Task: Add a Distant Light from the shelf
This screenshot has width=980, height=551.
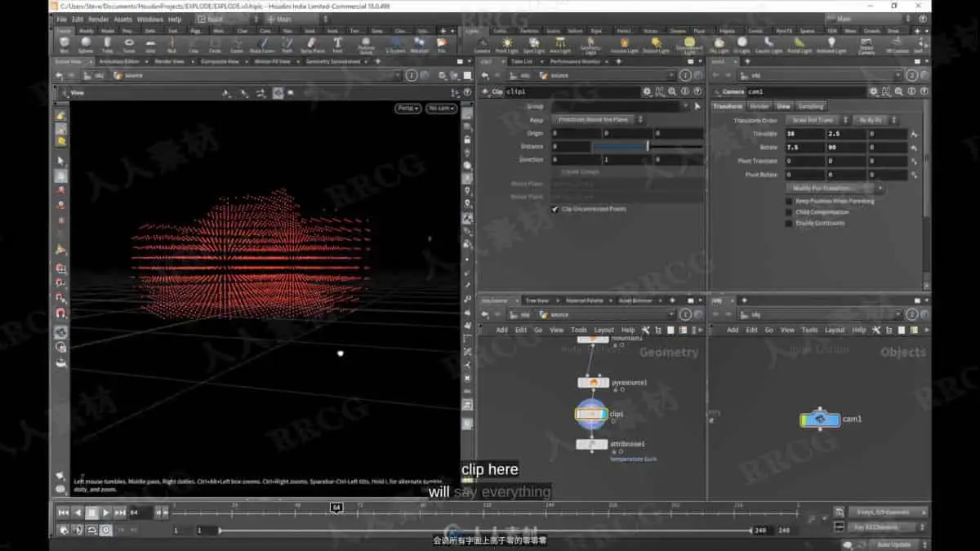Action: pos(656,44)
